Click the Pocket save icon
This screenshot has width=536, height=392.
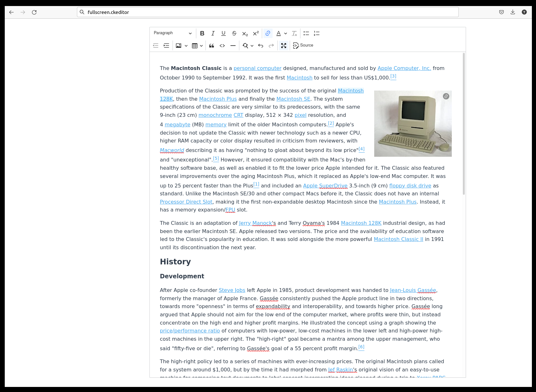click(501, 12)
